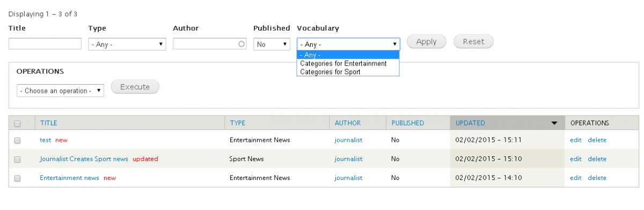Click the Apply button
Image resolution: width=644 pixels, height=210 pixels.
click(427, 41)
